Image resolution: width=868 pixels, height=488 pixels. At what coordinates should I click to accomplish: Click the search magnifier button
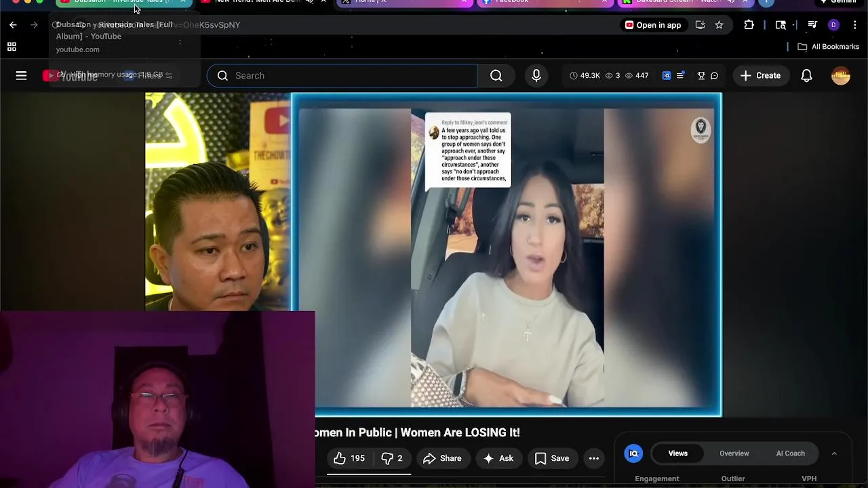click(496, 75)
